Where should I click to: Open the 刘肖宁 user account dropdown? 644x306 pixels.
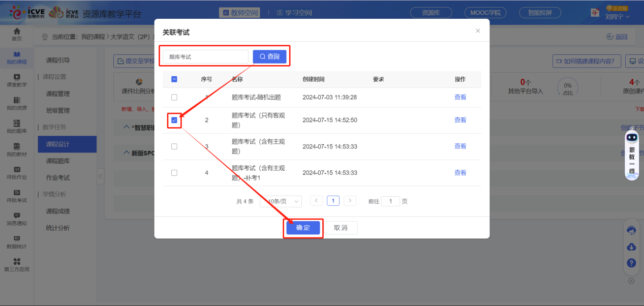[617, 17]
